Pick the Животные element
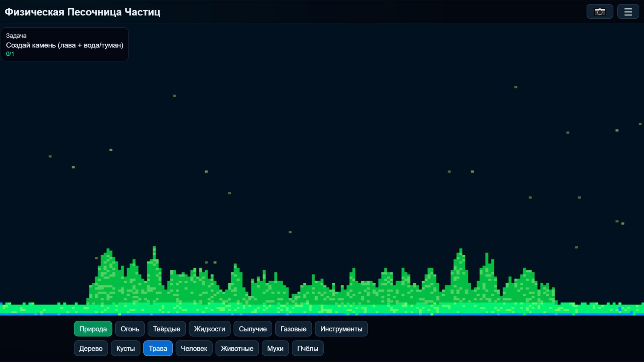This screenshot has width=644, height=362. pyautogui.click(x=237, y=348)
